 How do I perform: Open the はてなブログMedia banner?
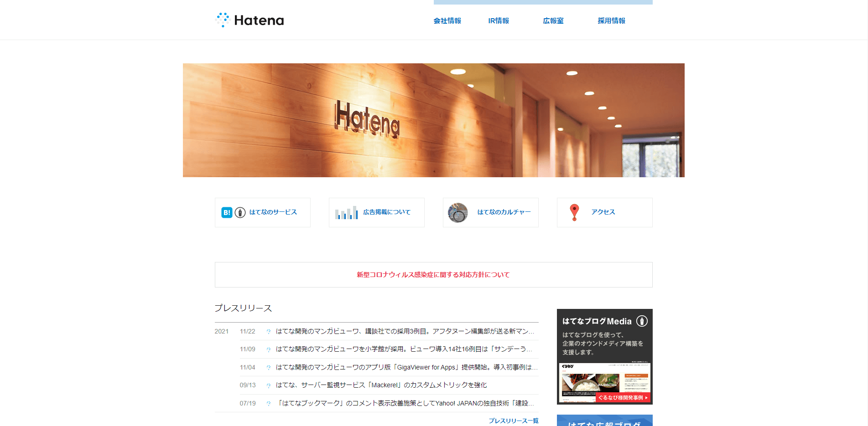(604, 357)
